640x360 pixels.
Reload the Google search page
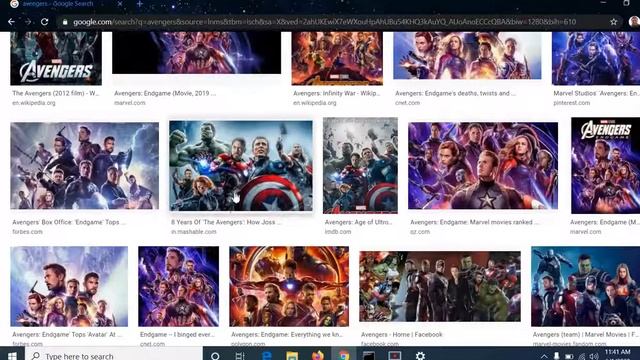(44, 22)
